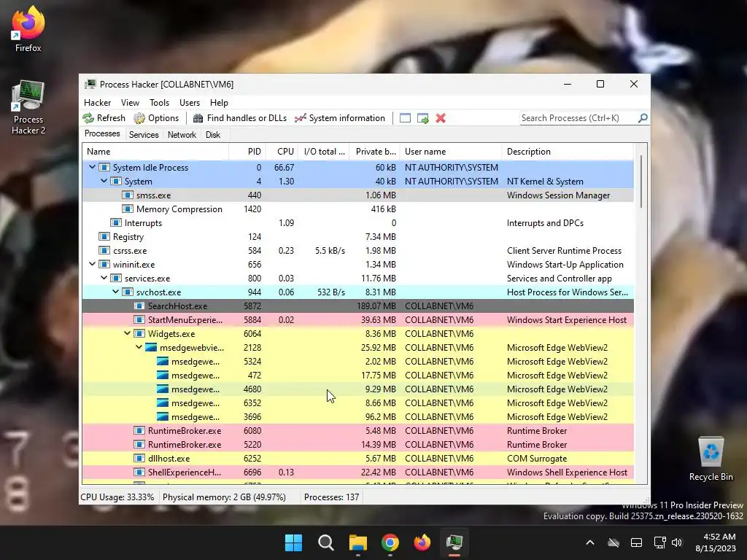Sort by the PID column header
This screenshot has height=560, width=747.
(x=247, y=152)
